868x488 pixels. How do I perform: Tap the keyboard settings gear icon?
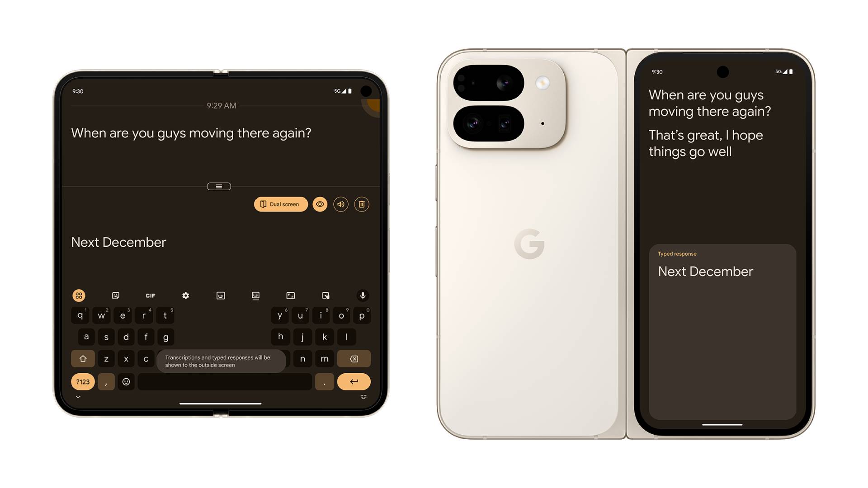(x=185, y=295)
